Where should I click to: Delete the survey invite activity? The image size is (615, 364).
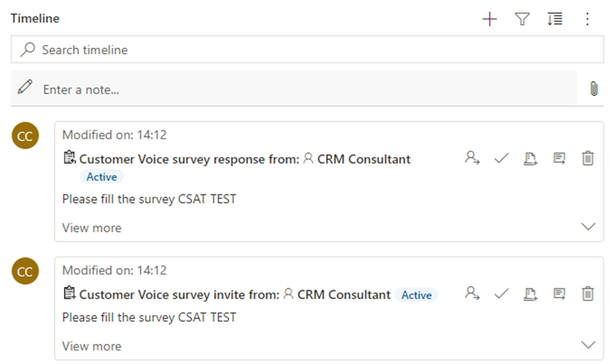(588, 293)
